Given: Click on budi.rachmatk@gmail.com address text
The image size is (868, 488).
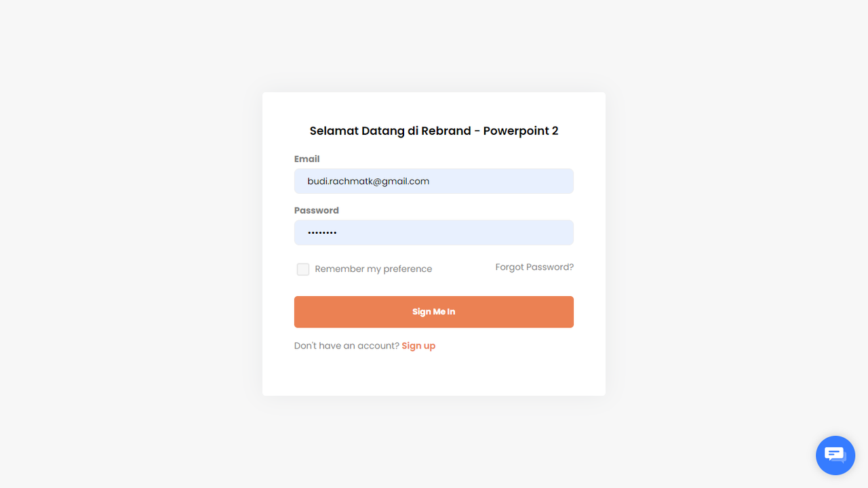Looking at the screenshot, I should click(368, 181).
